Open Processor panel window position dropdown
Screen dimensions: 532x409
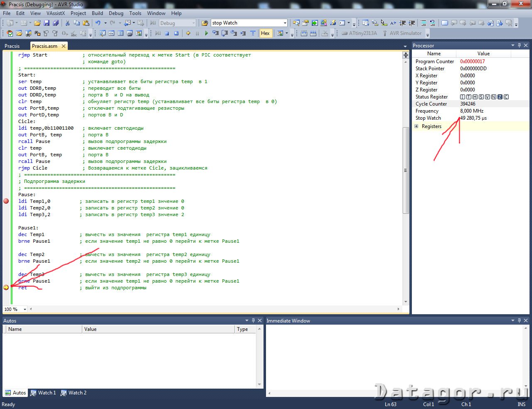512,45
